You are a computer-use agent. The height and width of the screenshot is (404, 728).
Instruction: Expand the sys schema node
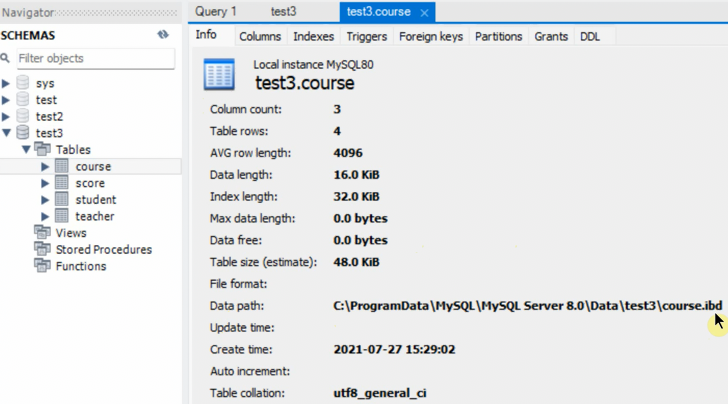7,83
